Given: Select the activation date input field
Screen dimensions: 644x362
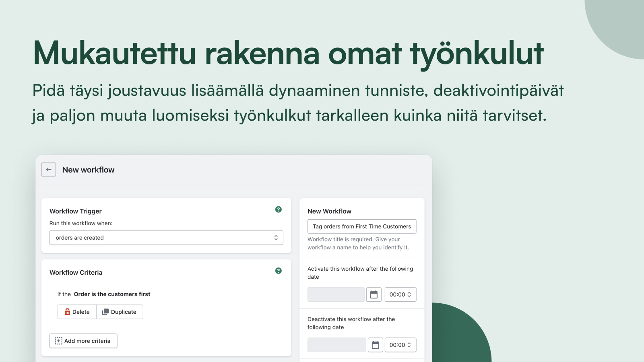Looking at the screenshot, I should coord(336,294).
